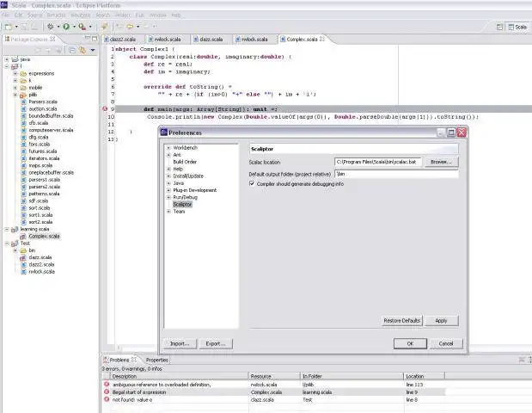The width and height of the screenshot is (532, 413).
Task: Click Link with Editor in Package Explorer
Action: point(83,50)
